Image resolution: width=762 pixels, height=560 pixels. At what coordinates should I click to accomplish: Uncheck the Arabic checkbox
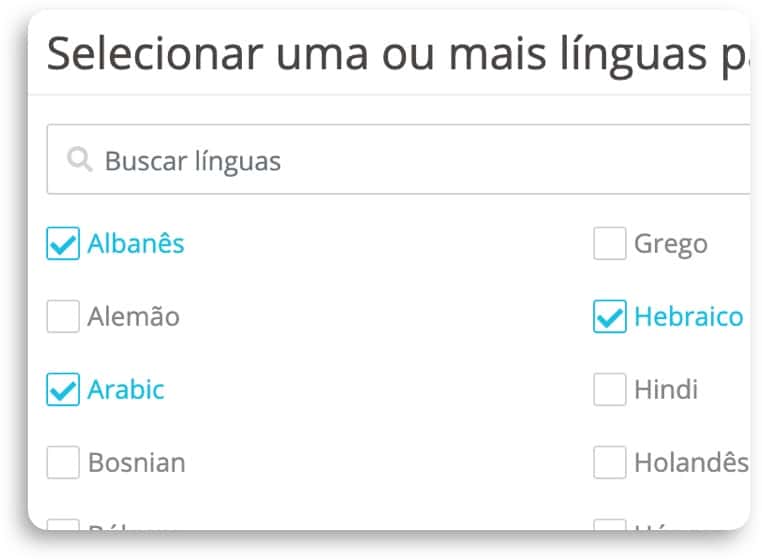pos(63,389)
